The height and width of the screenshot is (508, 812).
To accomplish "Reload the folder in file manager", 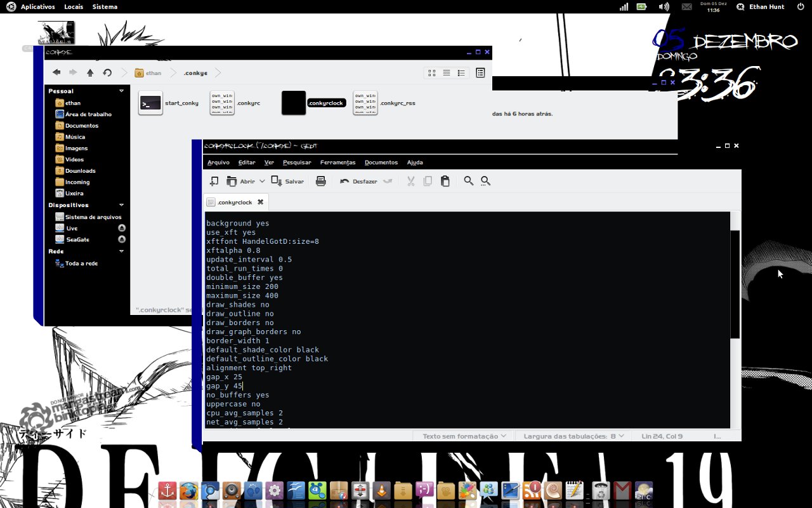I will pos(107,73).
